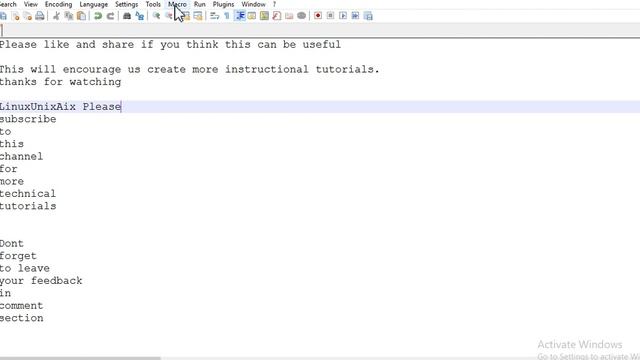Click the horizontal scrollbar thumb at bottom
This screenshot has height=360, width=640.
click(80, 358)
